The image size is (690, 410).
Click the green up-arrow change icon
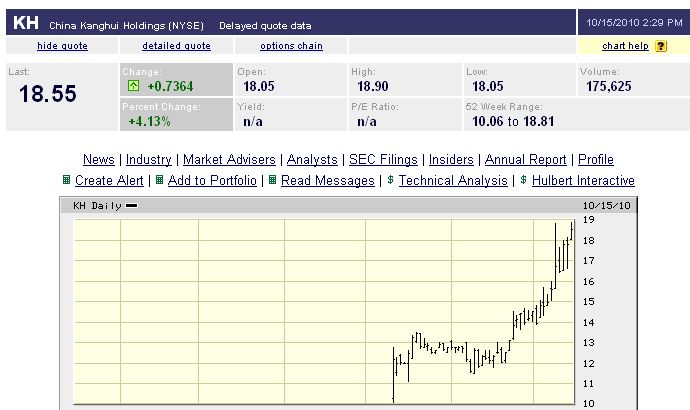133,86
